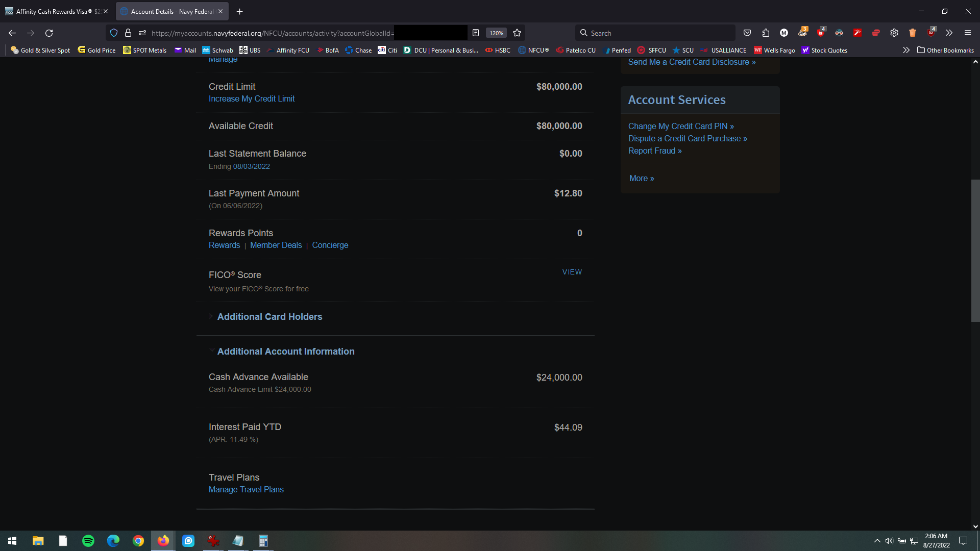This screenshot has height=551, width=980.
Task: Open Other Bookmarks folder
Action: pyautogui.click(x=945, y=51)
